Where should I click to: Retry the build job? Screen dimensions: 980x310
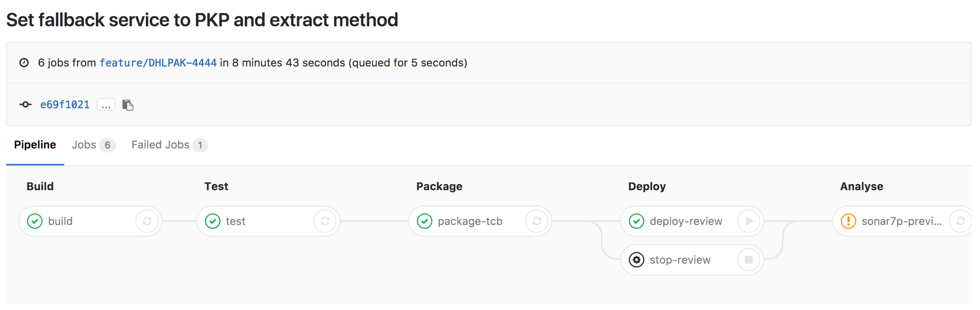[147, 221]
